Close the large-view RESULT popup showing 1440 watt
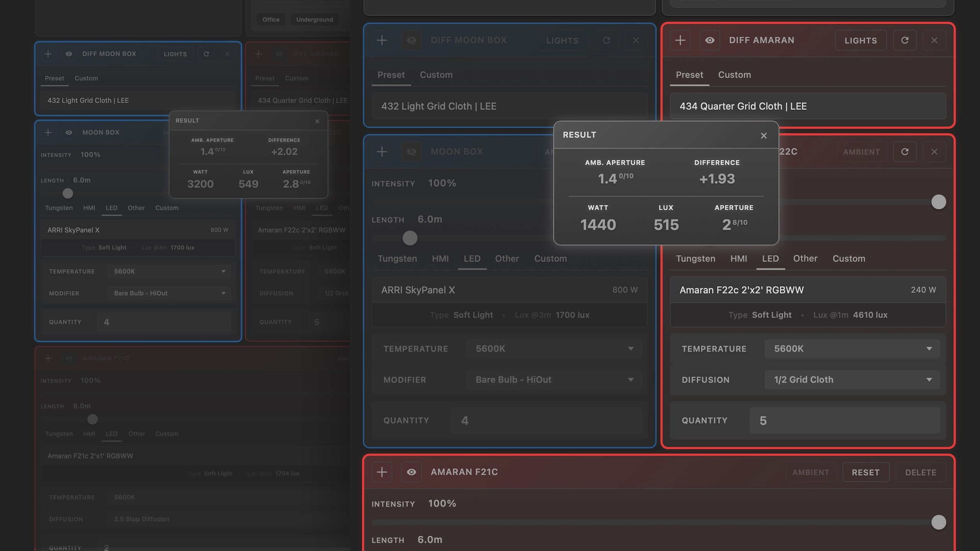Viewport: 980px width, 551px height. [764, 135]
